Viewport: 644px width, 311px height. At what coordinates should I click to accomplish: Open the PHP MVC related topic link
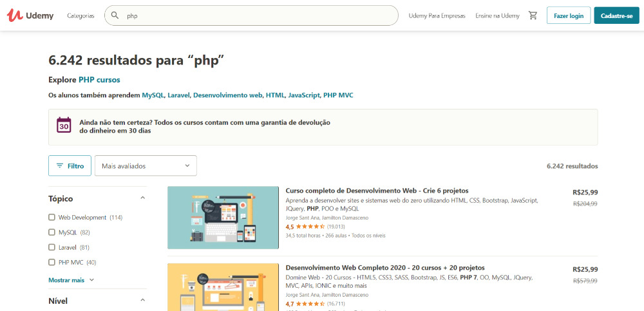338,95
